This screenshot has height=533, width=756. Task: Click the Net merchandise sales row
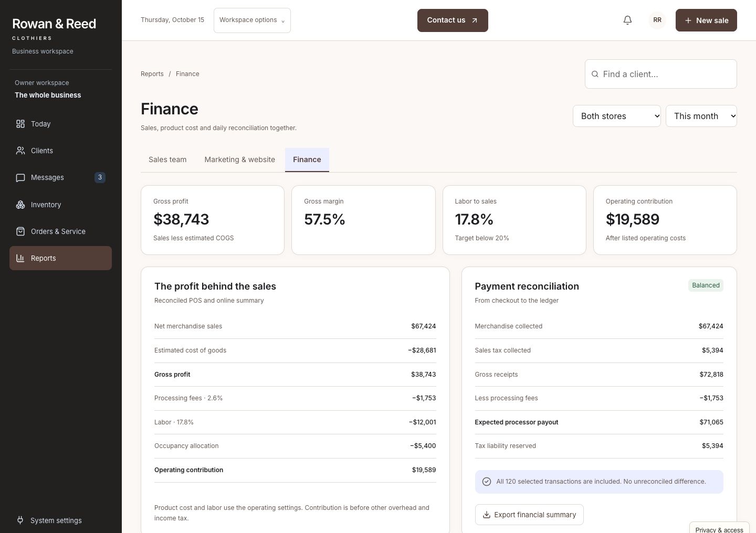point(295,326)
